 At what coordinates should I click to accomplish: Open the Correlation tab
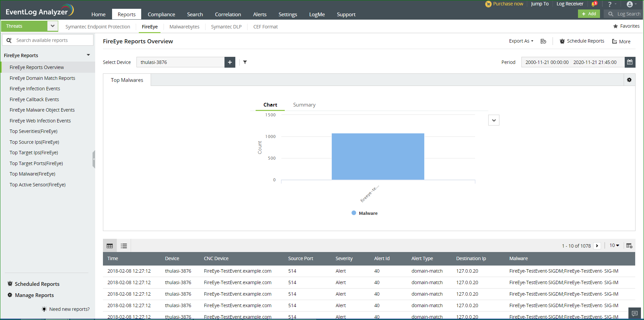pos(228,14)
